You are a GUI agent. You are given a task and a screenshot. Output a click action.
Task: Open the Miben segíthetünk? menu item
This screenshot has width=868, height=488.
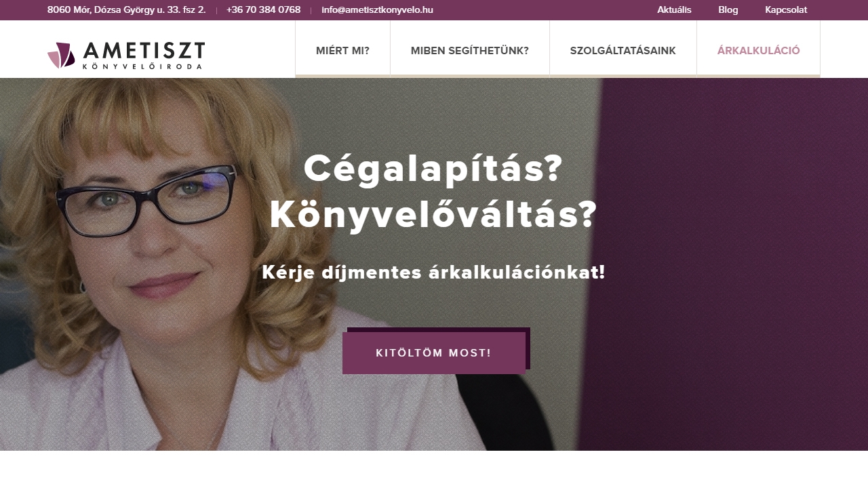coord(470,50)
